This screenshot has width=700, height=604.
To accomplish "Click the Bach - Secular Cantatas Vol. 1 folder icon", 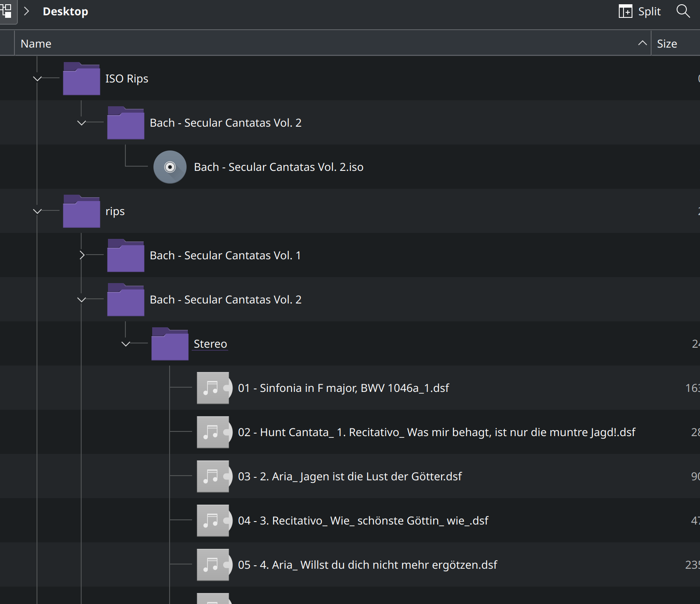I will (x=125, y=255).
